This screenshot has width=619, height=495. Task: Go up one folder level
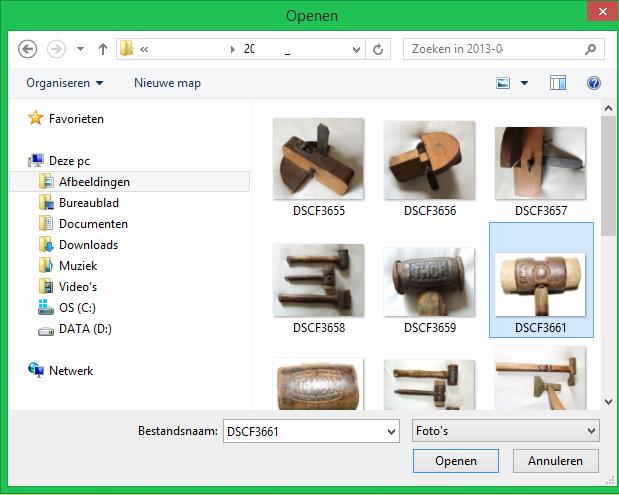coord(103,49)
